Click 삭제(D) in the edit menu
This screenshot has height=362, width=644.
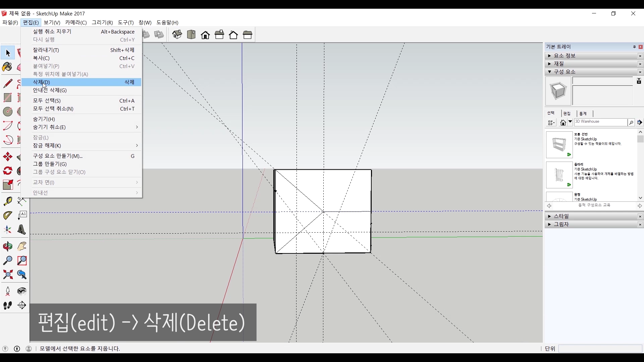point(41,82)
